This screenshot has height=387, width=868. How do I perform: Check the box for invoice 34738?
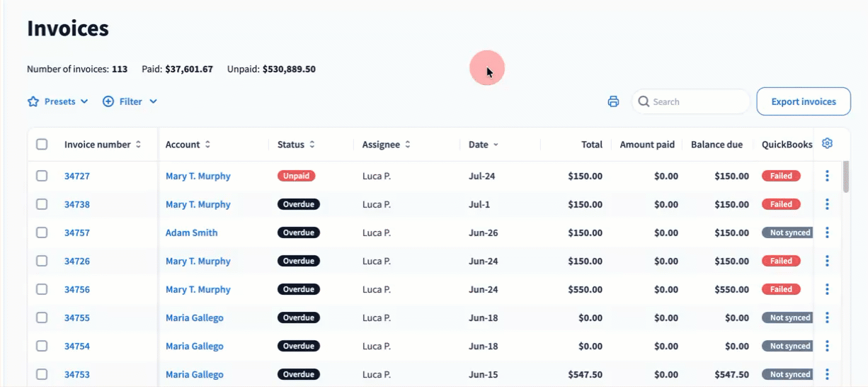pos(42,204)
